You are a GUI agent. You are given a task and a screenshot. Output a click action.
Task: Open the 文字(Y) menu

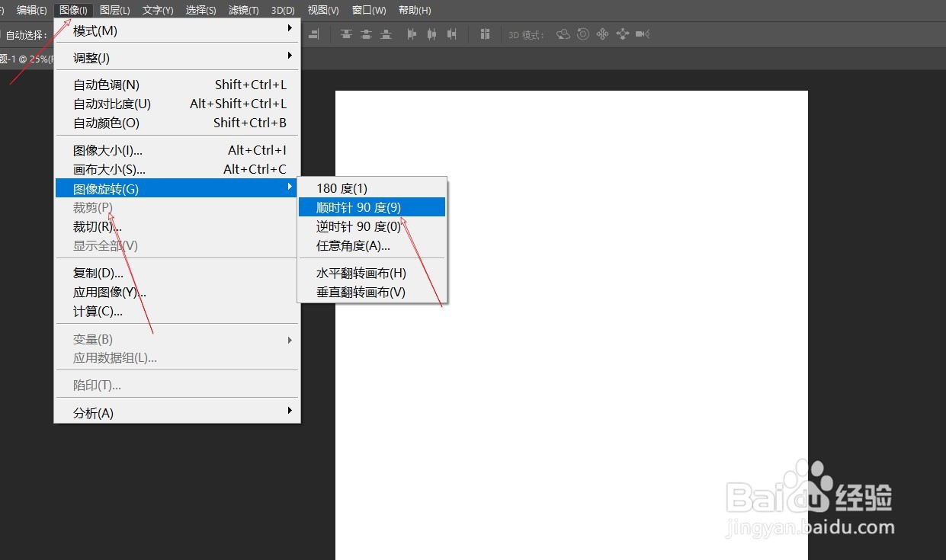pos(158,10)
